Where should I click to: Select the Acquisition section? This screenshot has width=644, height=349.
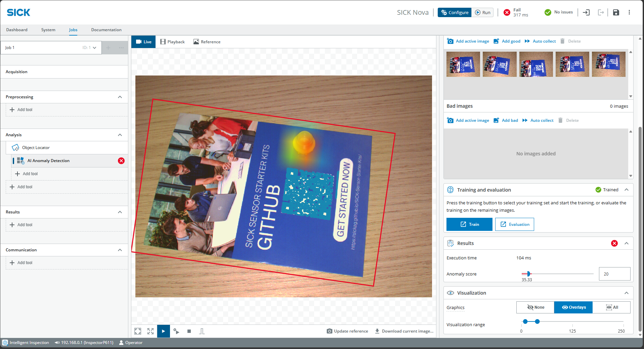tap(64, 72)
